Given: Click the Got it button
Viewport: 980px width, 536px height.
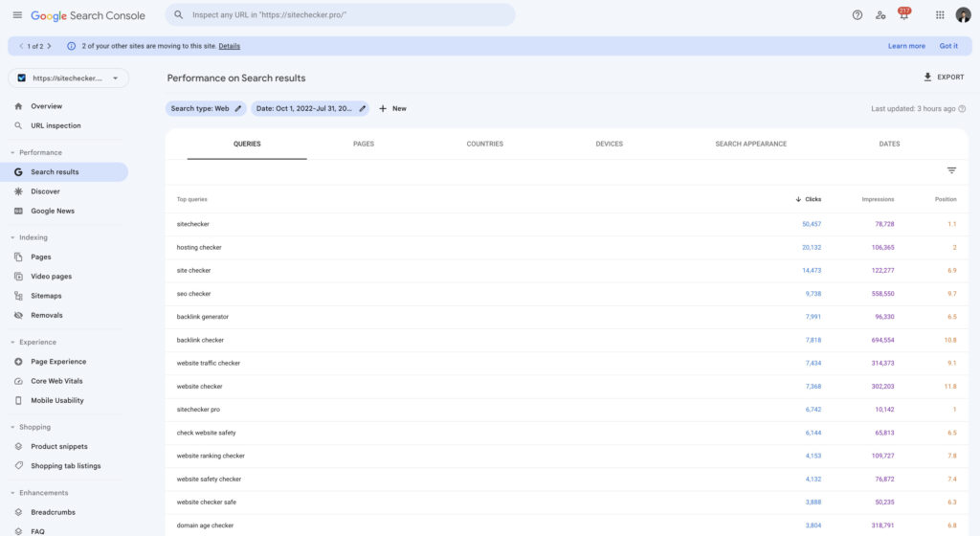Looking at the screenshot, I should pos(948,46).
